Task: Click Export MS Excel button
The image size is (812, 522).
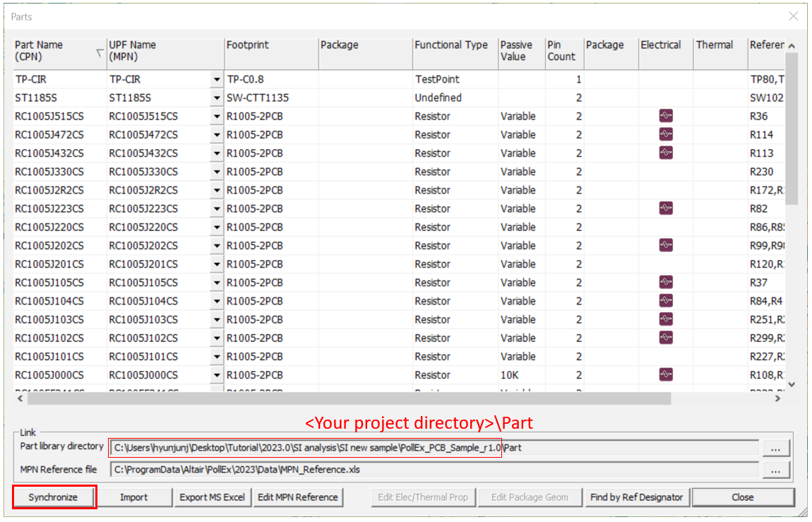Action: [212, 497]
